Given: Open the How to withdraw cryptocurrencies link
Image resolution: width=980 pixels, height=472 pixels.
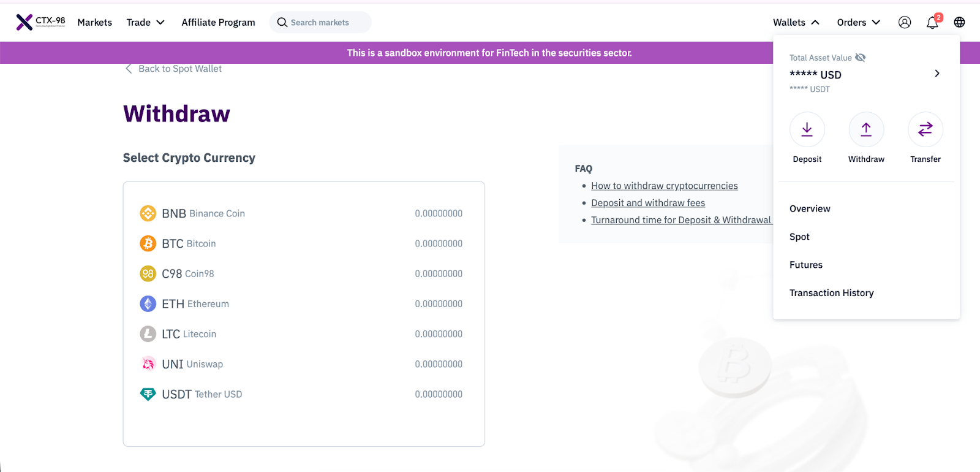Looking at the screenshot, I should 665,186.
